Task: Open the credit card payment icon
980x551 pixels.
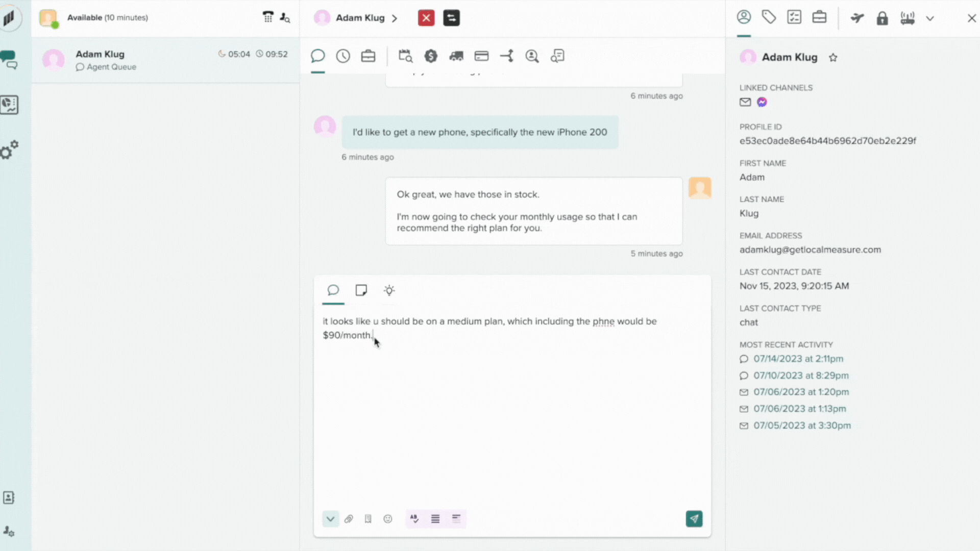Action: [481, 56]
